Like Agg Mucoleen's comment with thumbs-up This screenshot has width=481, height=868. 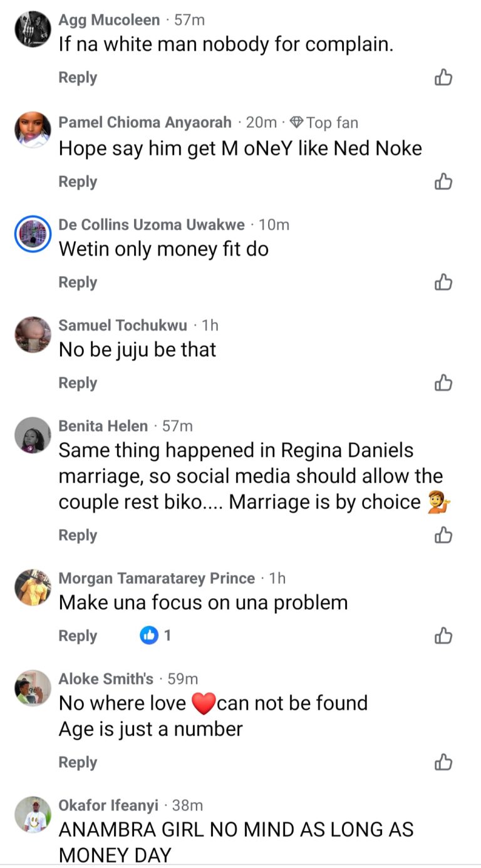(443, 78)
